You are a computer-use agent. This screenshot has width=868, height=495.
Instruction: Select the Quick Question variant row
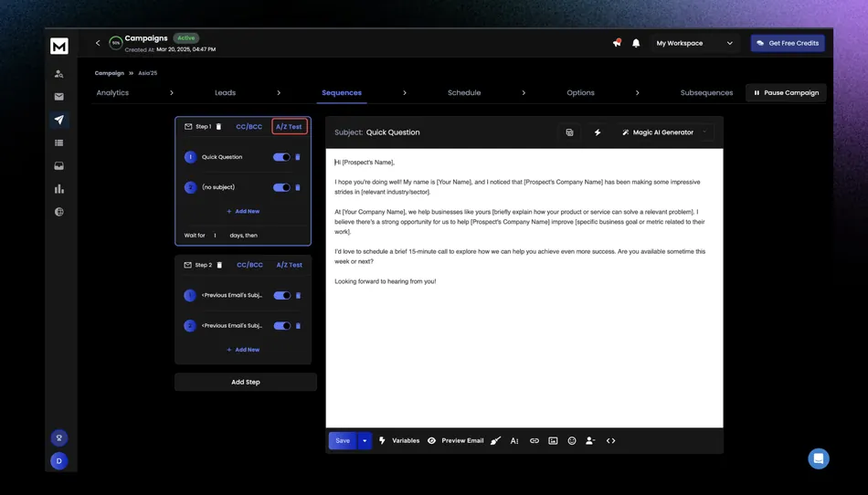click(x=243, y=157)
